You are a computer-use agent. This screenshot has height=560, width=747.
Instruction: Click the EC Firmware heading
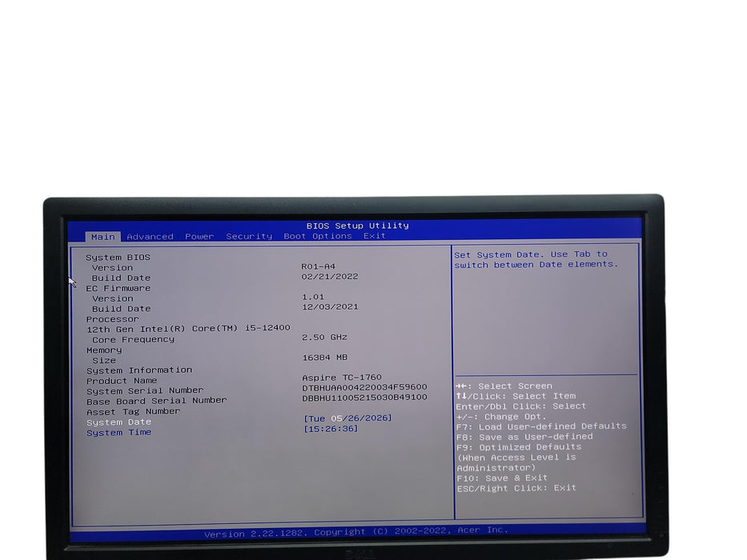point(118,288)
